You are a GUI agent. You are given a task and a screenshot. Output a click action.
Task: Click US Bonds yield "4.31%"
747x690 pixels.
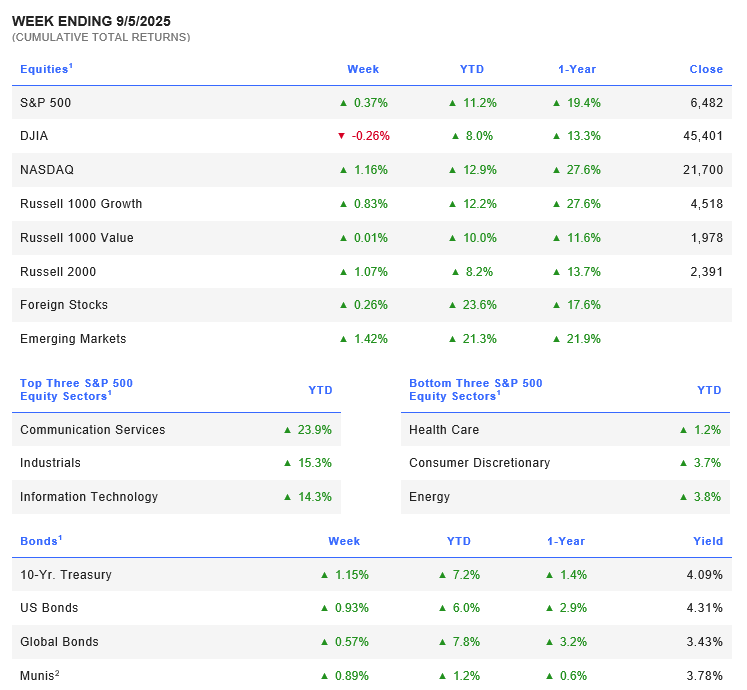click(x=705, y=609)
